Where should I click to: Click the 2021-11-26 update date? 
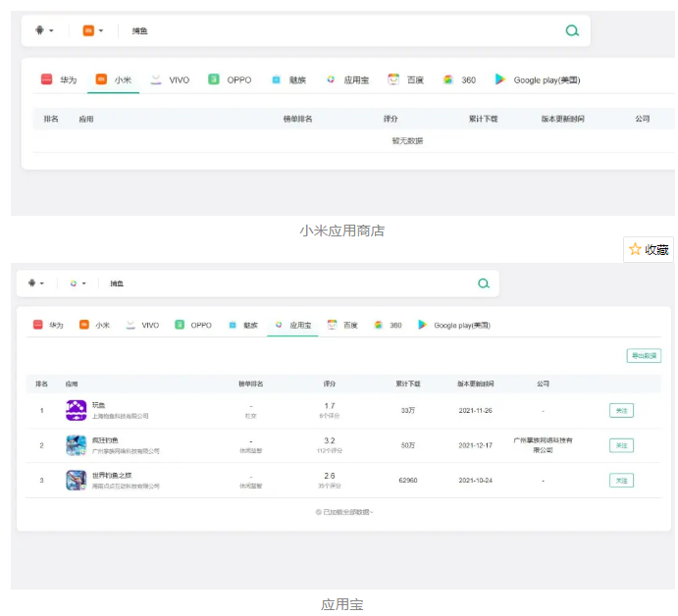[475, 410]
